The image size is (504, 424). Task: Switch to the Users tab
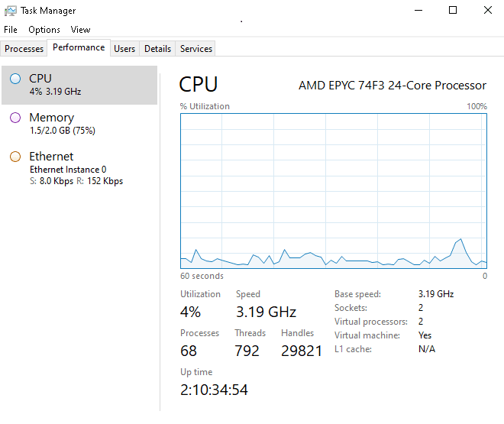click(124, 49)
